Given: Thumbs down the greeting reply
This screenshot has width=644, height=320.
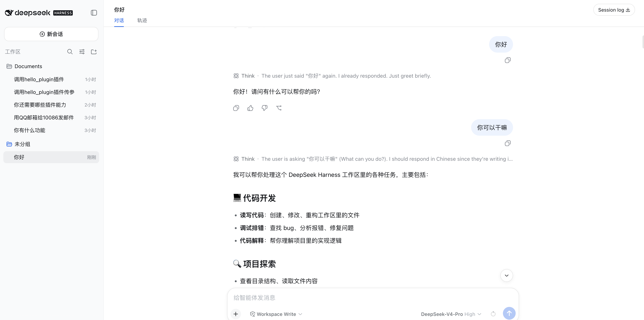Looking at the screenshot, I should [265, 108].
